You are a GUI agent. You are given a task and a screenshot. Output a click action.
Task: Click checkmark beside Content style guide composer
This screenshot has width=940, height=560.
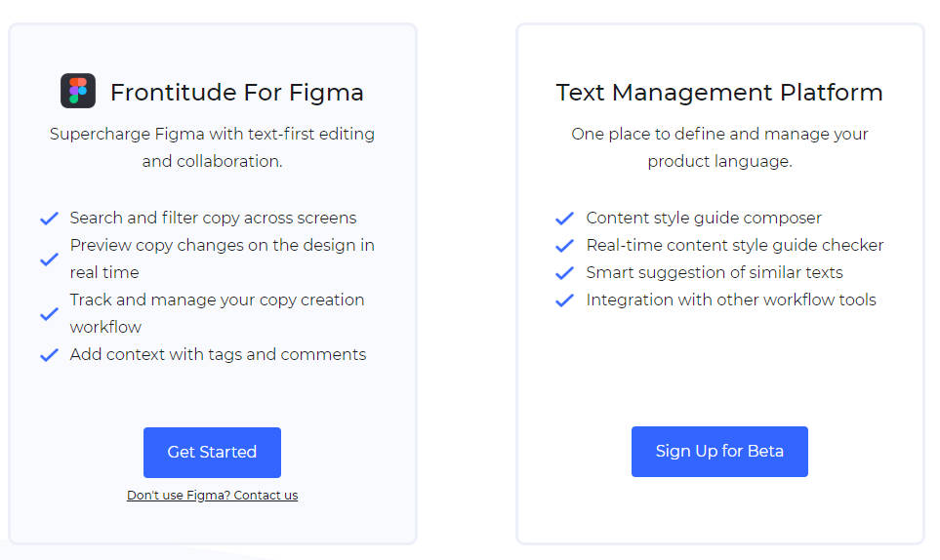tap(564, 219)
